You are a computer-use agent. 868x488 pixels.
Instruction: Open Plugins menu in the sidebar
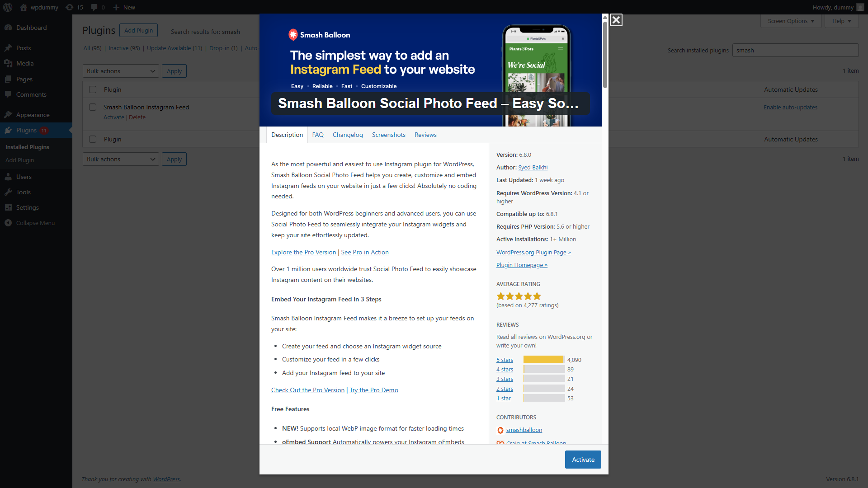26,130
